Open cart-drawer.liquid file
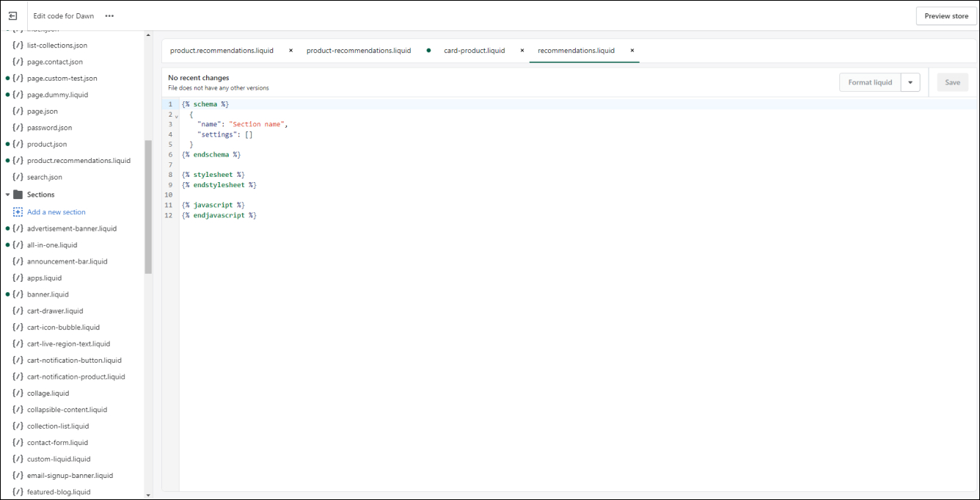This screenshot has height=500, width=980. (55, 311)
